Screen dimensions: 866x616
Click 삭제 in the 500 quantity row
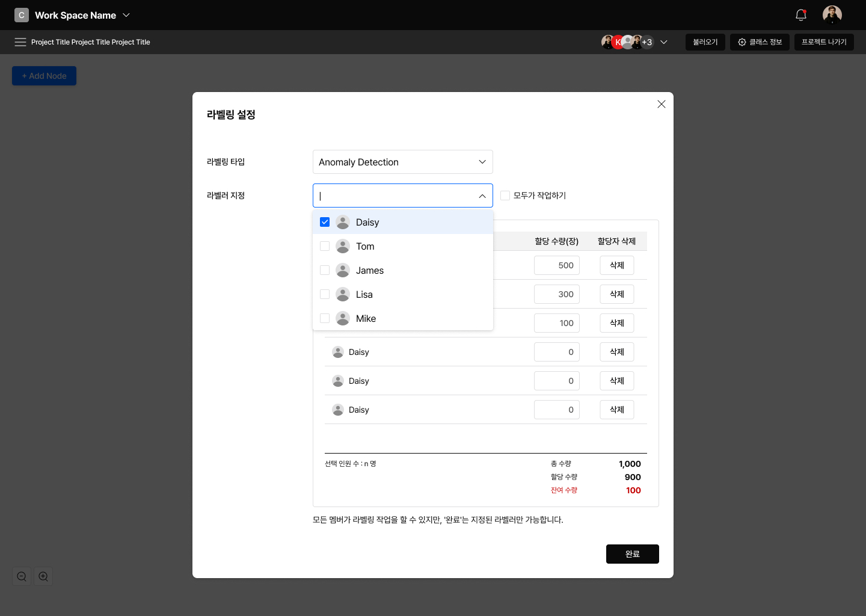tap(617, 265)
